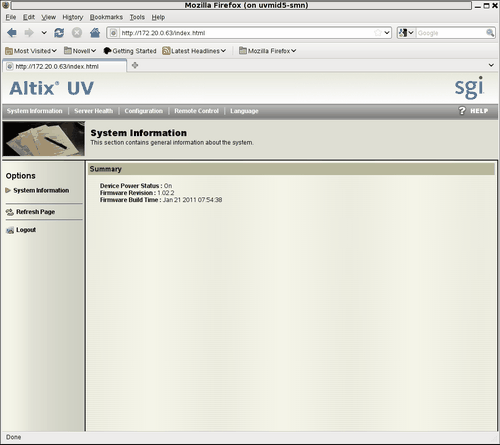Expand the Mozilla Firefox bookmarks folder
500x445 pixels.
[268, 51]
